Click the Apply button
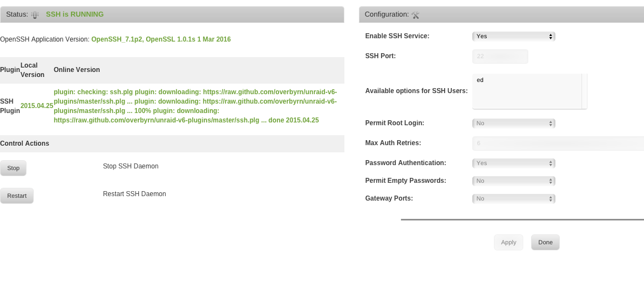The image size is (644, 282). 508,243
